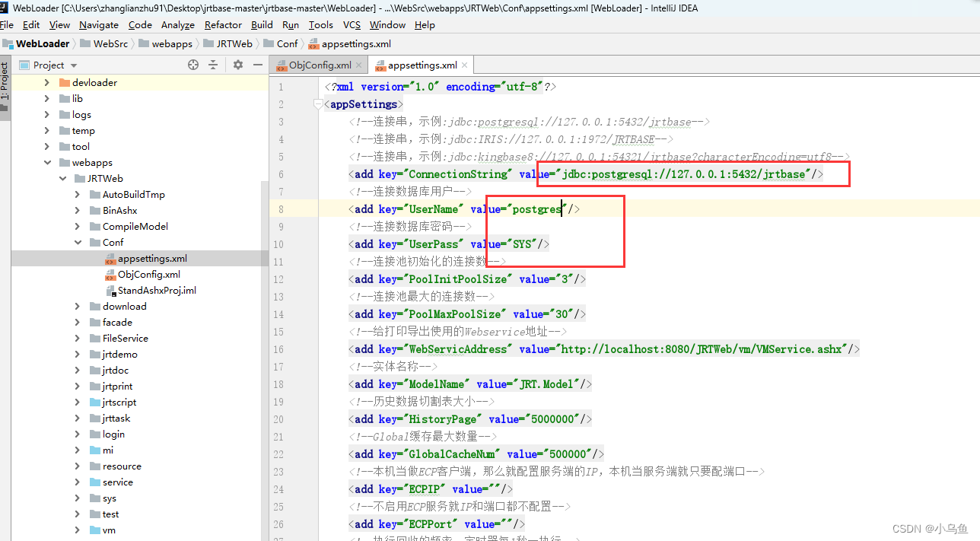The image size is (980, 541).
Task: Open the File menu
Action: pyautogui.click(x=7, y=25)
